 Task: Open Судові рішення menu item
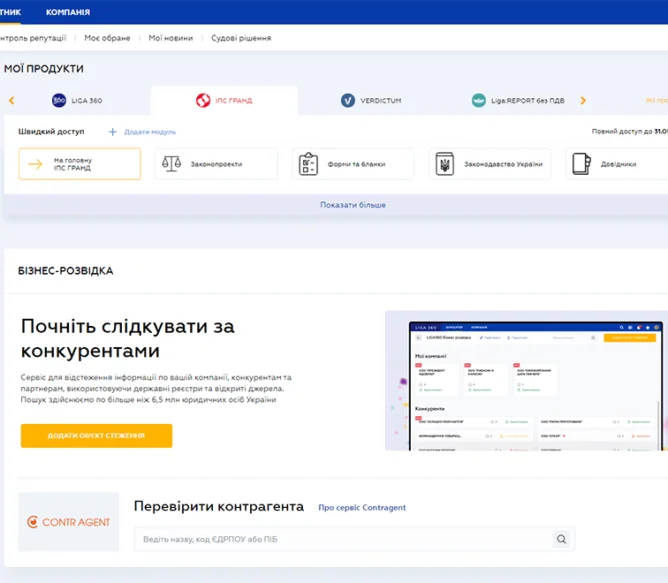pyautogui.click(x=241, y=38)
